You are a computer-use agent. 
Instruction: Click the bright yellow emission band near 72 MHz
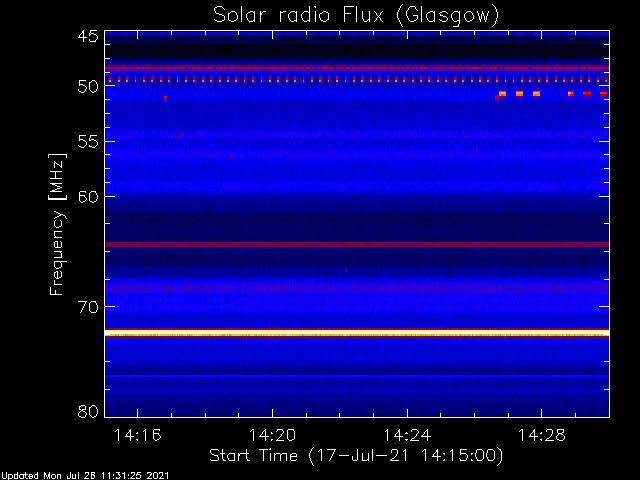(x=357, y=333)
